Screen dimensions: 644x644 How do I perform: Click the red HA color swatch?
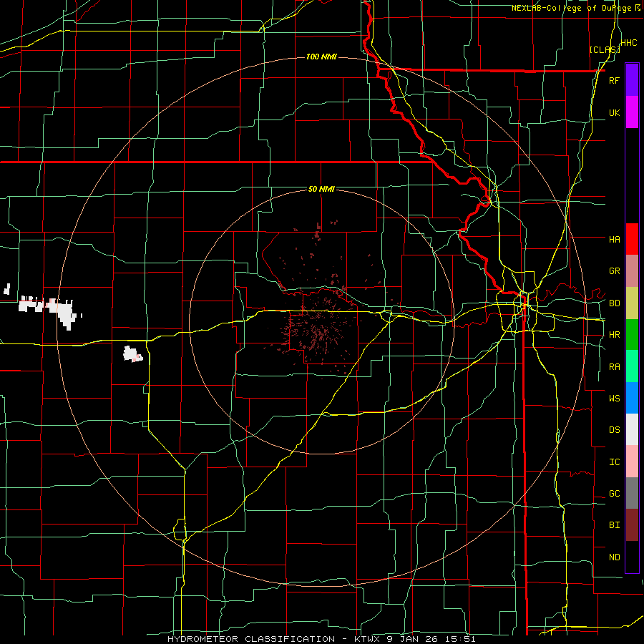(x=632, y=239)
